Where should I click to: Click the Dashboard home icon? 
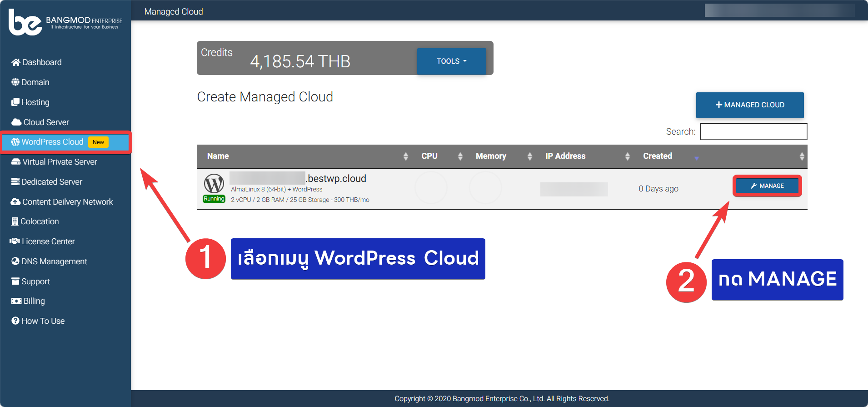[16, 62]
